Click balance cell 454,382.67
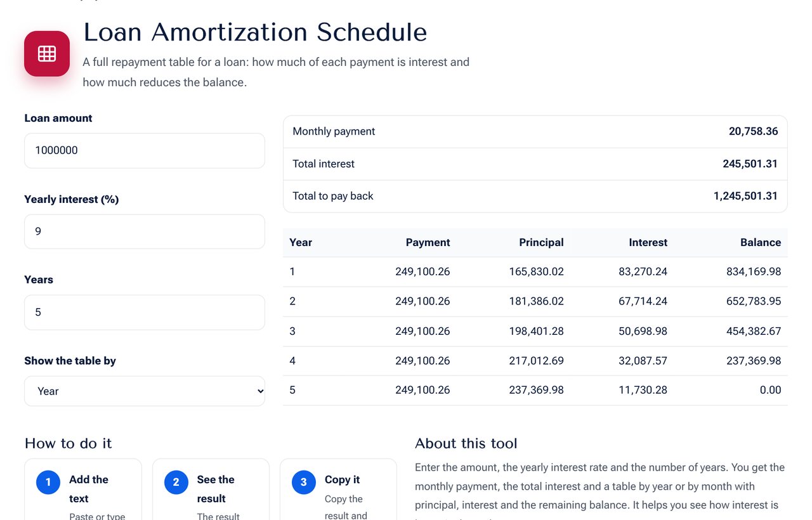812x520 pixels. tap(754, 331)
